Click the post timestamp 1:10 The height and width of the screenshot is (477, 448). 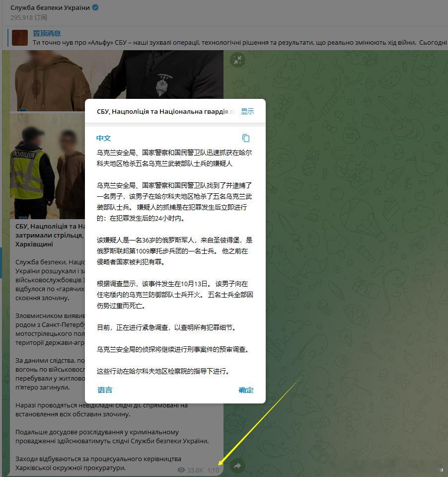pyautogui.click(x=213, y=470)
